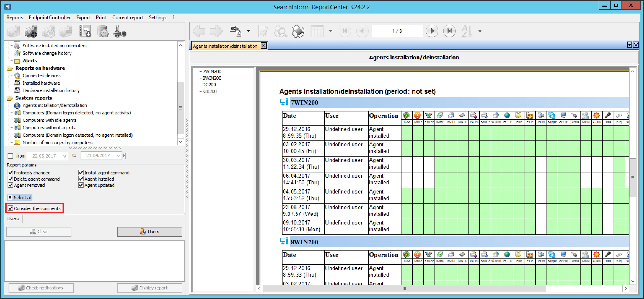Open the Excel export dropdown arrow
Viewport: 644px width, 299px height.
[248, 31]
